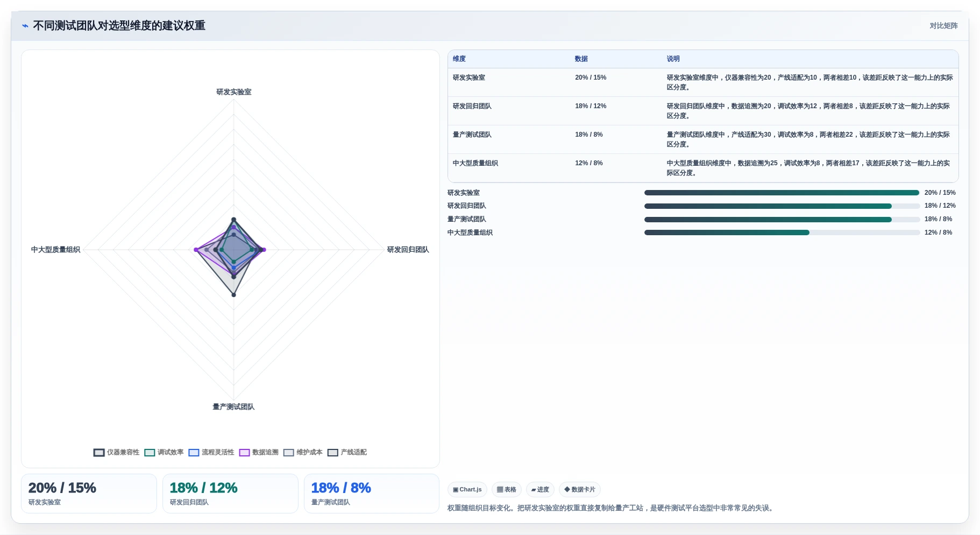Click the 中大型质量组织 radar axis label
The height and width of the screenshot is (535, 980).
click(55, 250)
